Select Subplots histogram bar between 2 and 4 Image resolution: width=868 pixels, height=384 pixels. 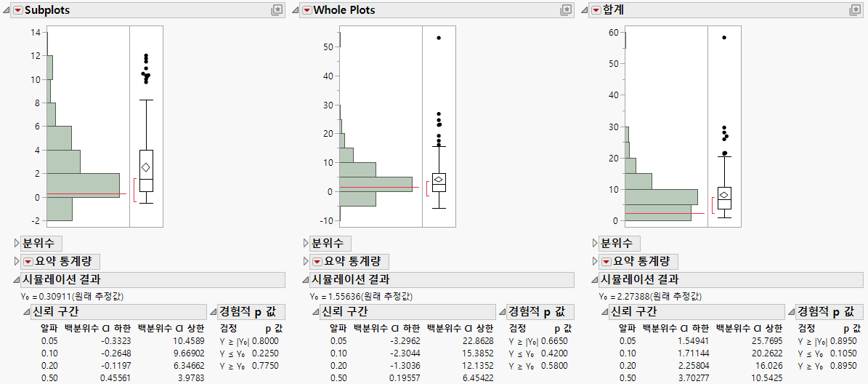click(64, 161)
